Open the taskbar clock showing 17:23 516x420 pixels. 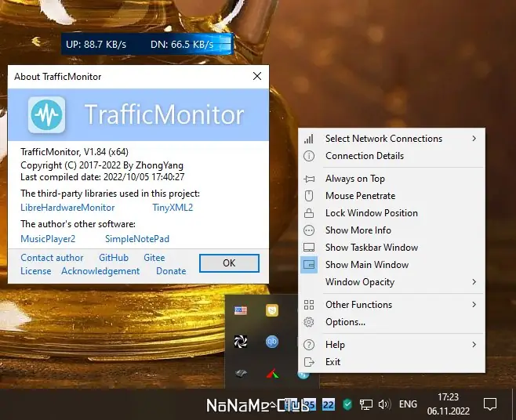449,404
